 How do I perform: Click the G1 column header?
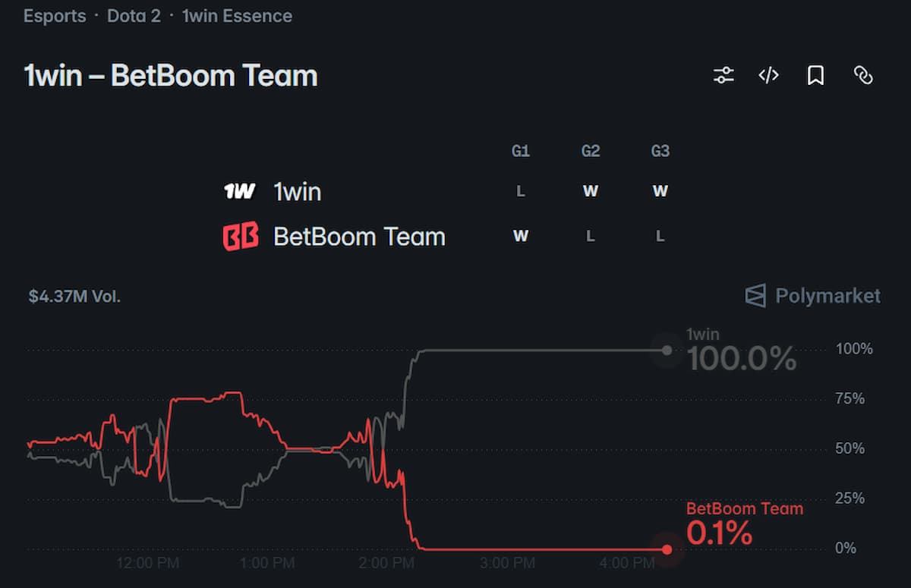(520, 152)
